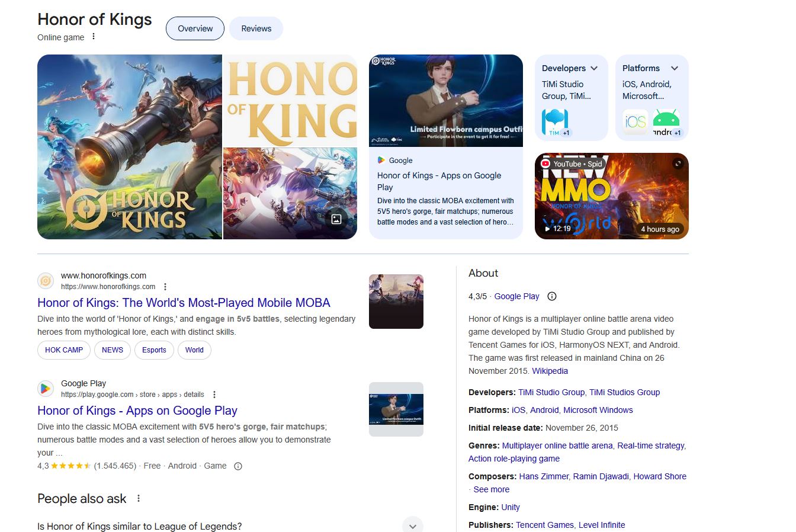Screen dimensions: 796x532
Task: Click the image gallery icon on the artwork
Action: 336,219
